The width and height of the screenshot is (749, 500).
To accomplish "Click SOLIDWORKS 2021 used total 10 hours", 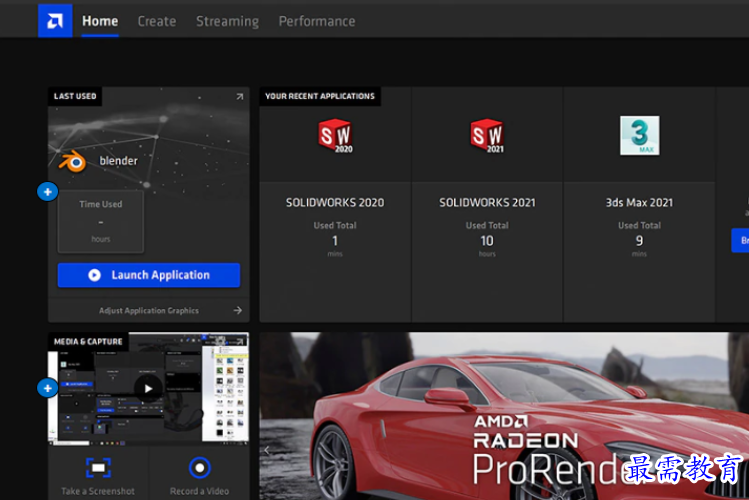I will tap(487, 241).
